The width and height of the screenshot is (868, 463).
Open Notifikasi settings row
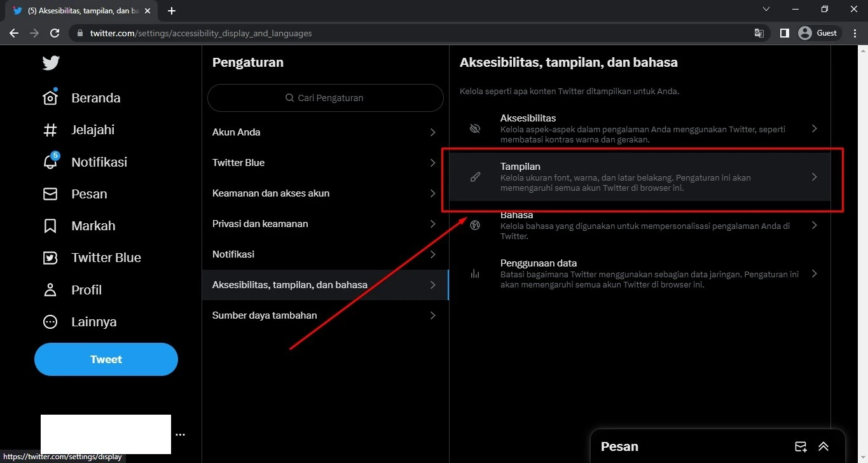[325, 254]
